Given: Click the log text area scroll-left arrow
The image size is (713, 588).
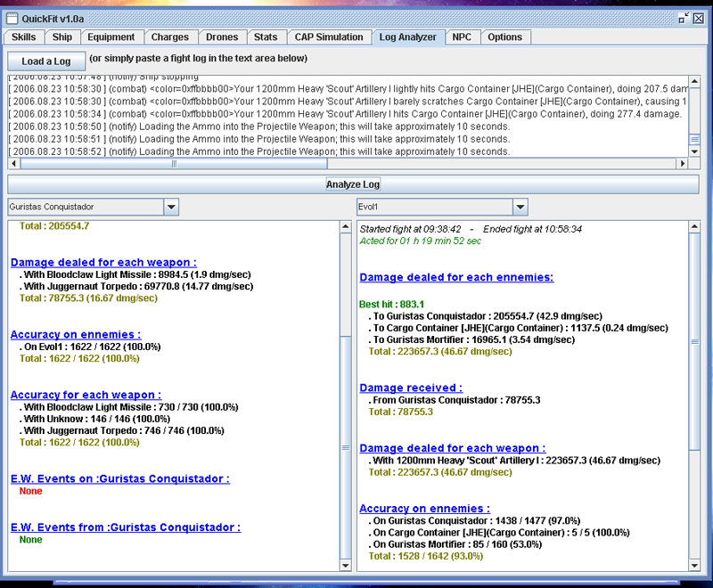Looking at the screenshot, I should [x=13, y=164].
